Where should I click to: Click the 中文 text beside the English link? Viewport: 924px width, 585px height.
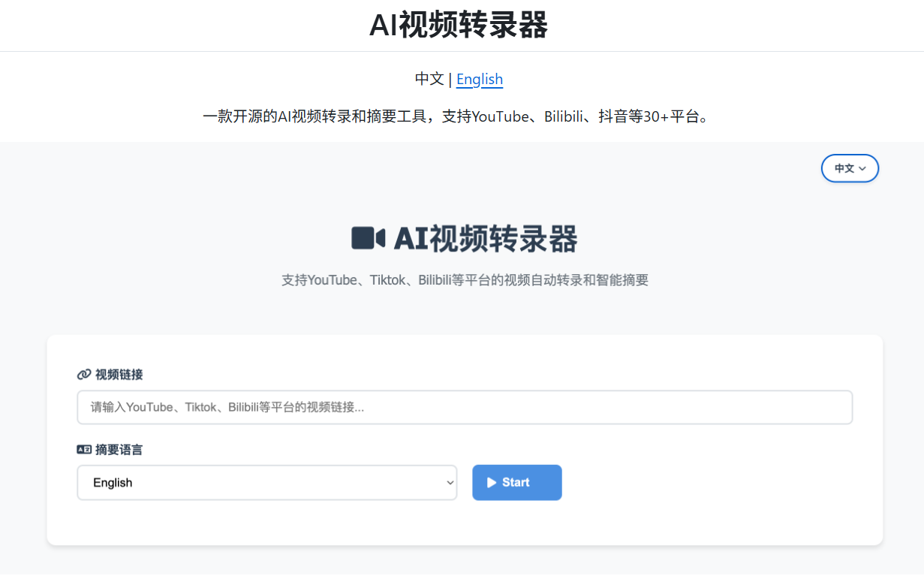click(x=429, y=79)
